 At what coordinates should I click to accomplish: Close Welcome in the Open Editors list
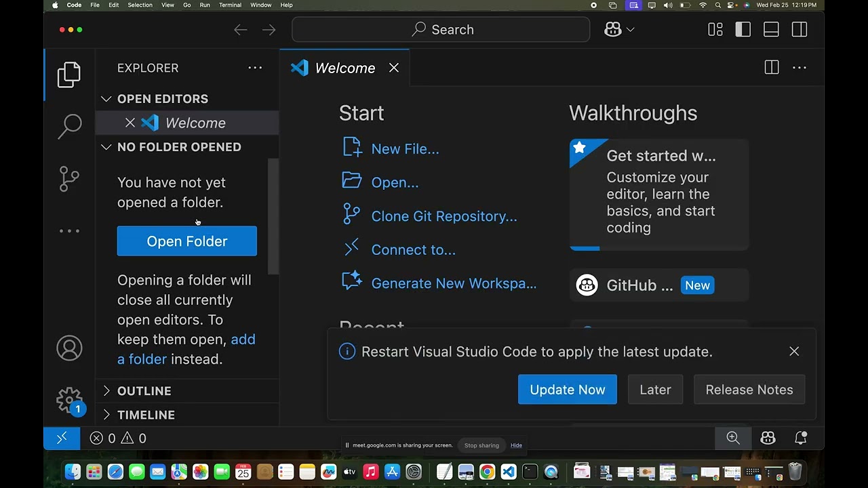tap(130, 123)
